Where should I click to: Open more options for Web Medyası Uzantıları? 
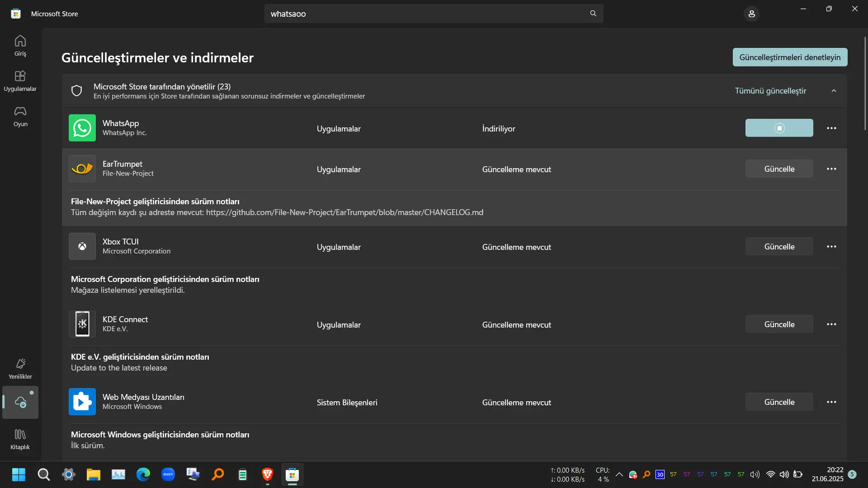pyautogui.click(x=831, y=402)
